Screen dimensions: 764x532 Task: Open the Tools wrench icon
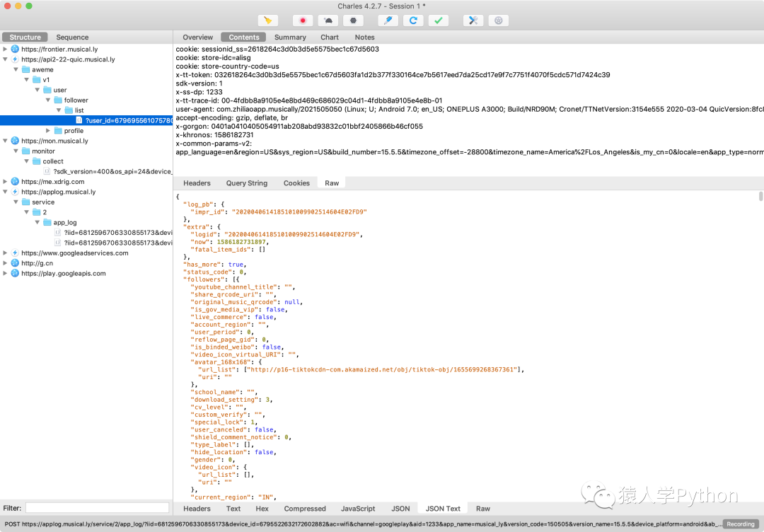[473, 21]
